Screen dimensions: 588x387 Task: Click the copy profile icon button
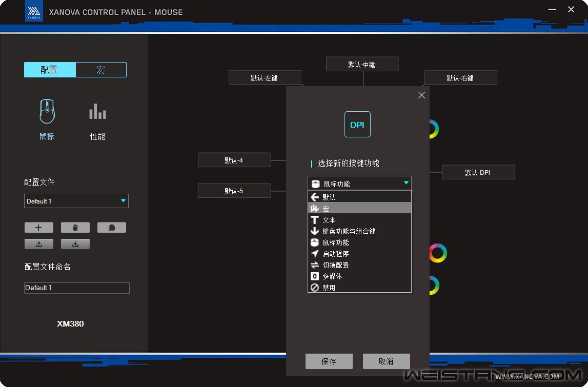coord(112,228)
